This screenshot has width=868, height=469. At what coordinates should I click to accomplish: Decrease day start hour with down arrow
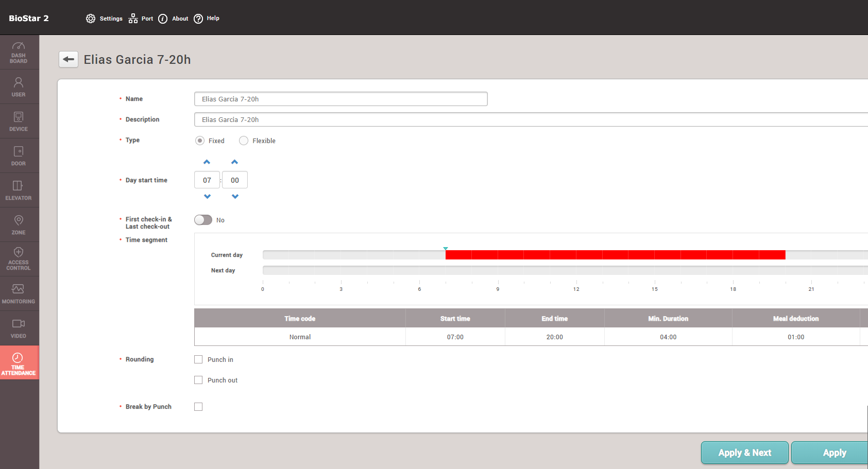click(207, 197)
